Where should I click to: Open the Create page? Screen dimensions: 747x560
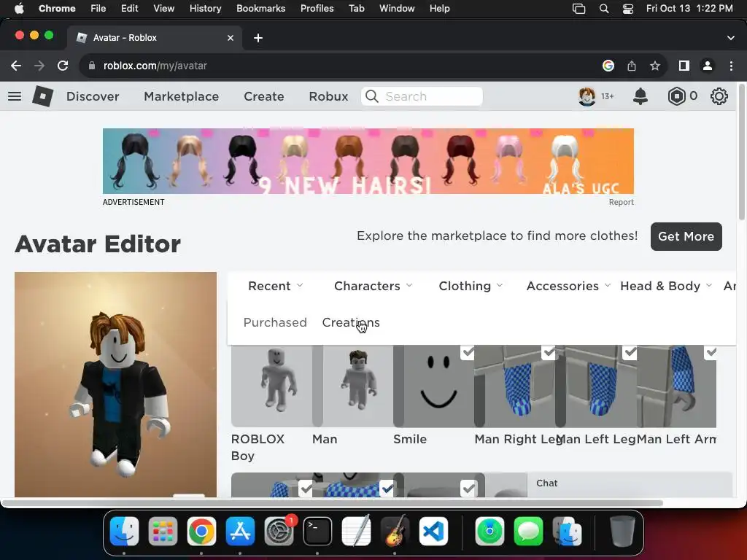tap(264, 97)
